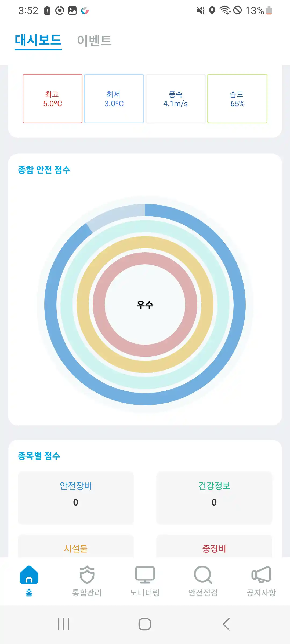Tap the 시설물 score card
The height and width of the screenshot is (644, 290).
tap(76, 547)
